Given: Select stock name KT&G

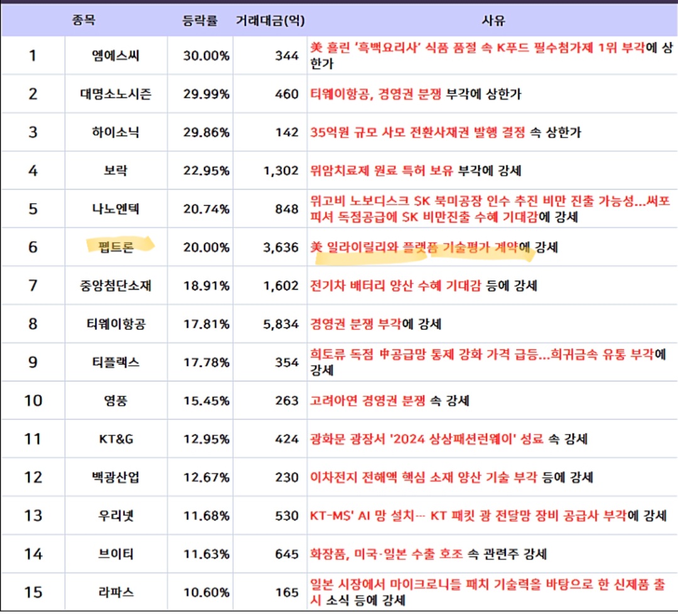Looking at the screenshot, I should [116, 439].
